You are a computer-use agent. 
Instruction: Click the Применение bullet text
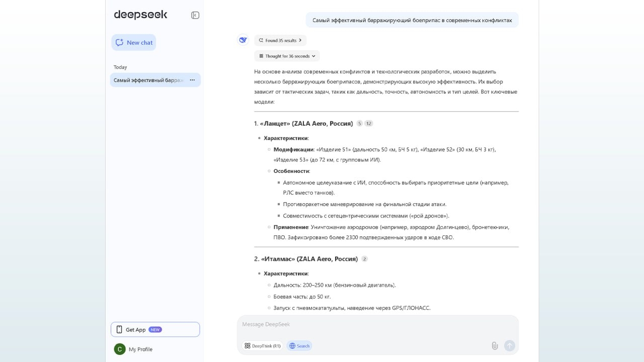(x=391, y=232)
